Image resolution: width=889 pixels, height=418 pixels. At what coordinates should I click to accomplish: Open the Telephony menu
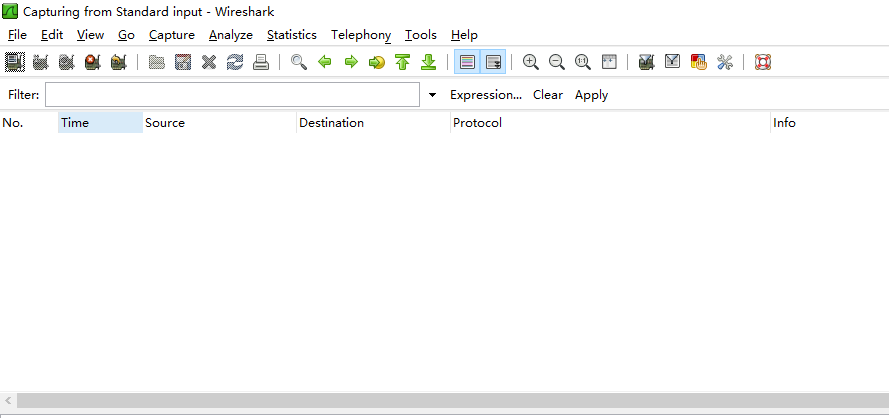(361, 35)
